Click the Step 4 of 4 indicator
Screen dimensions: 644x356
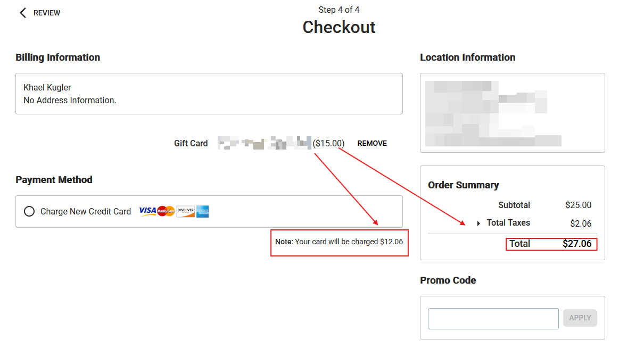[x=339, y=10]
